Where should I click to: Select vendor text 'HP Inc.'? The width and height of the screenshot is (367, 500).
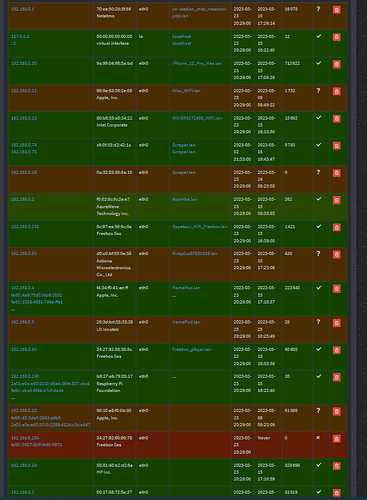(x=104, y=472)
